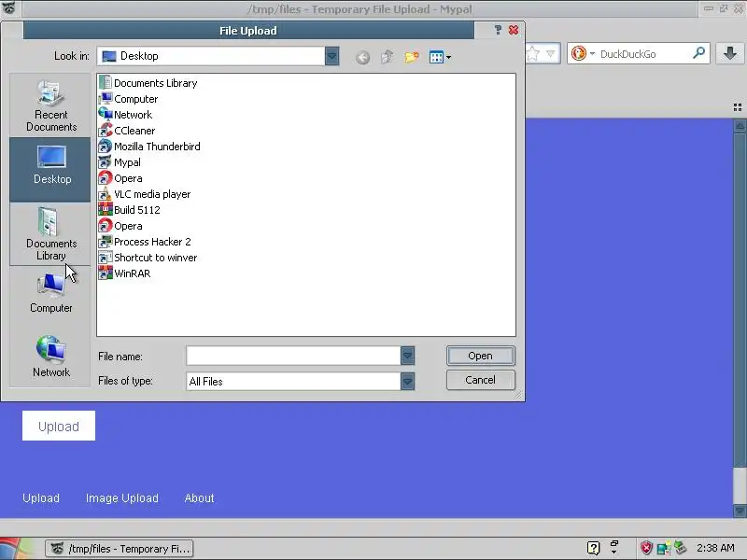The width and height of the screenshot is (747, 560).
Task: Click the red security shield tray icon
Action: pyautogui.click(x=646, y=548)
